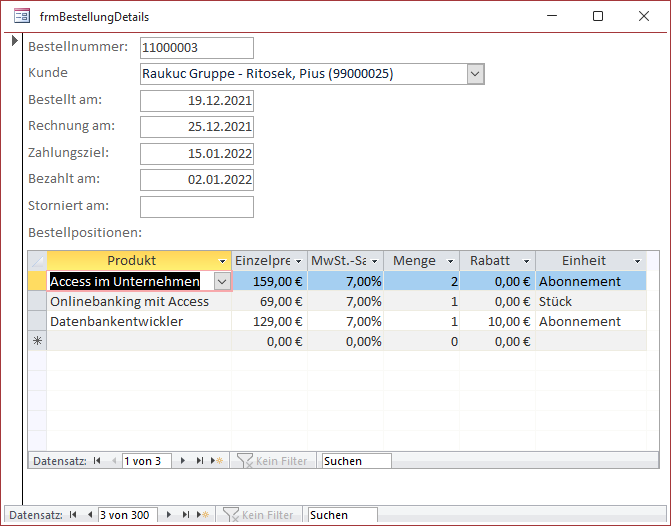Viewport: 671px width, 526px height.
Task: Go to next order in main navigator
Action: tap(168, 515)
